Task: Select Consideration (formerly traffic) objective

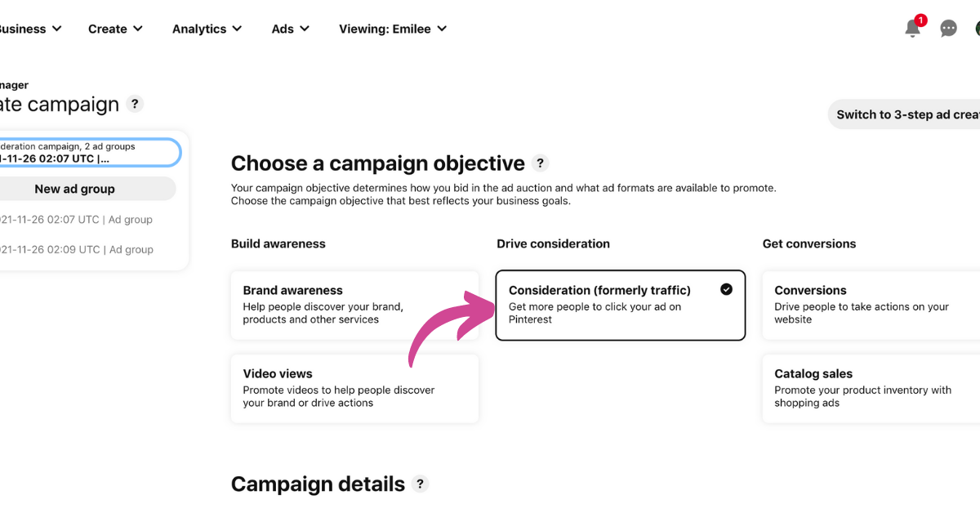Action: pyautogui.click(x=621, y=305)
